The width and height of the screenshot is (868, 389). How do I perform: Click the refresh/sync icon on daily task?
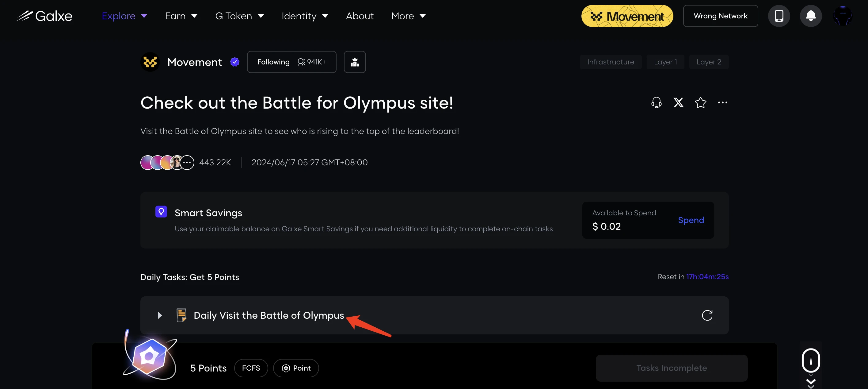(x=708, y=315)
